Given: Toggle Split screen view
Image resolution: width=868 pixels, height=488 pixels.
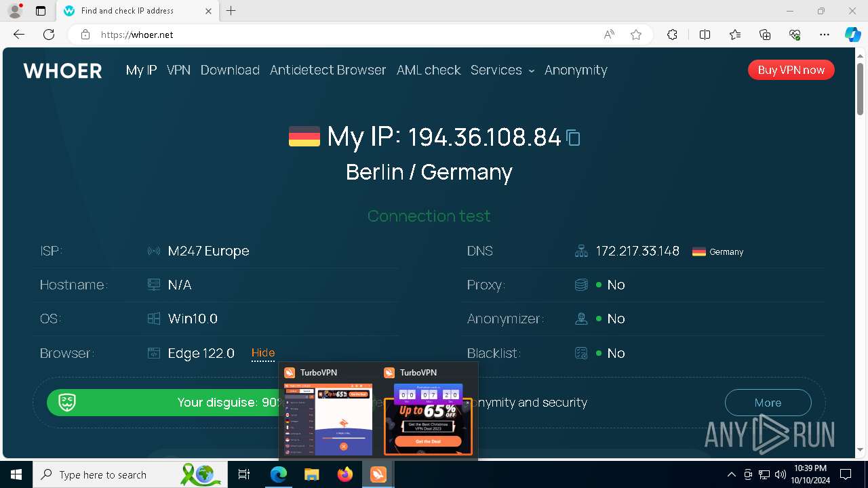Looking at the screenshot, I should pyautogui.click(x=705, y=35).
